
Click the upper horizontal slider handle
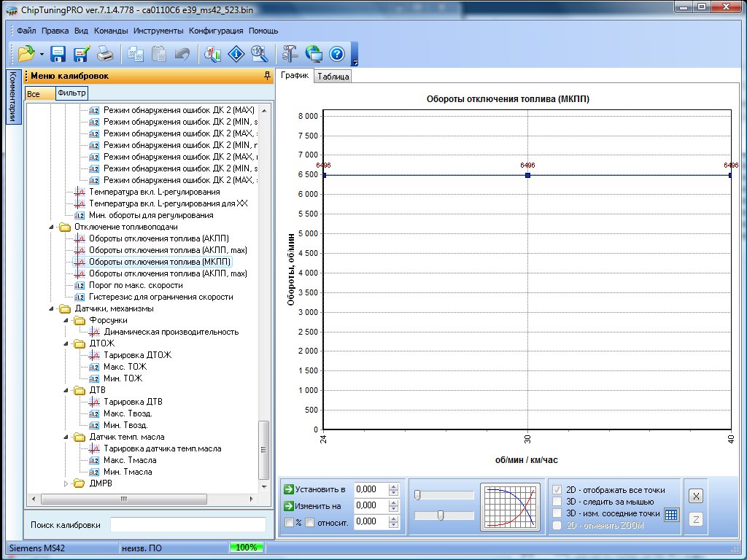[417, 495]
